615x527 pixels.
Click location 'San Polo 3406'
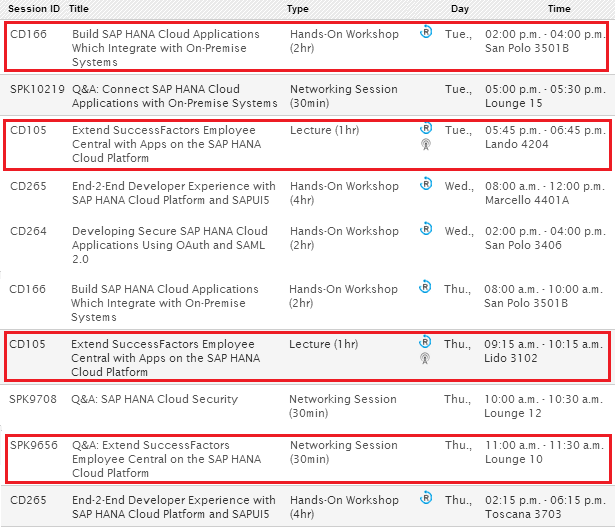(x=523, y=245)
